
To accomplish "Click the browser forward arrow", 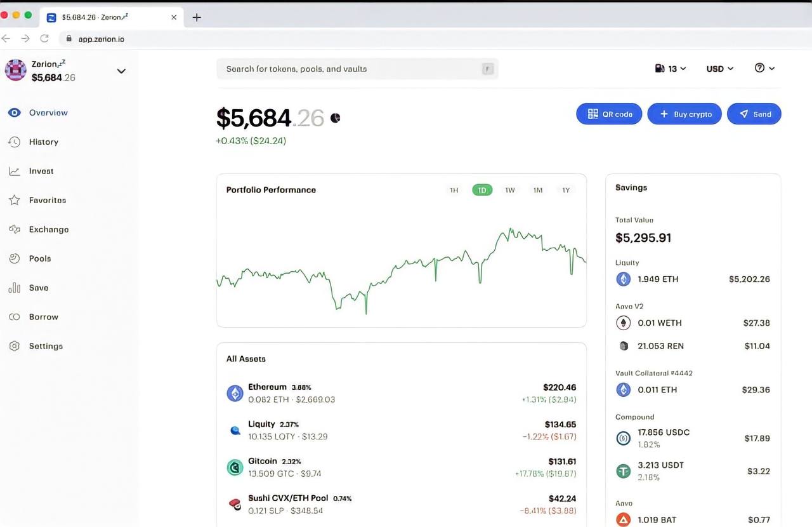I will [25, 39].
